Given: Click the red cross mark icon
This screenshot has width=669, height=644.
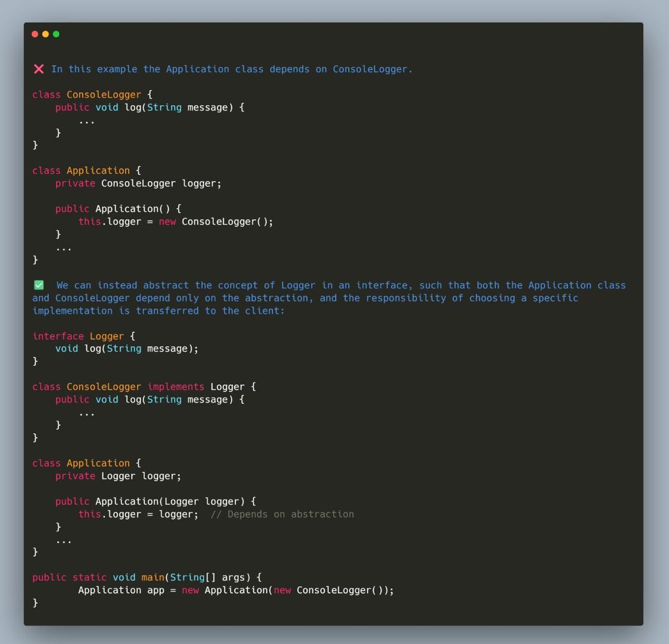Looking at the screenshot, I should pos(38,69).
